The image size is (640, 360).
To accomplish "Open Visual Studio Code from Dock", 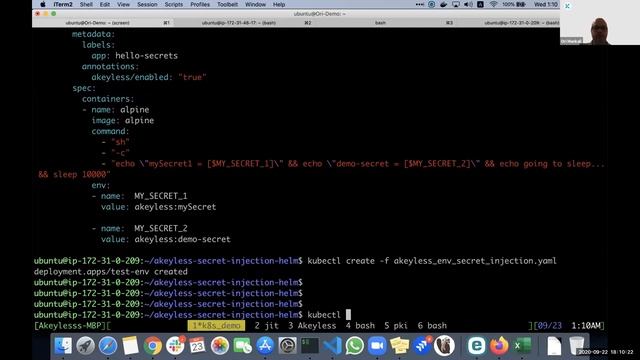I will pos(332,346).
